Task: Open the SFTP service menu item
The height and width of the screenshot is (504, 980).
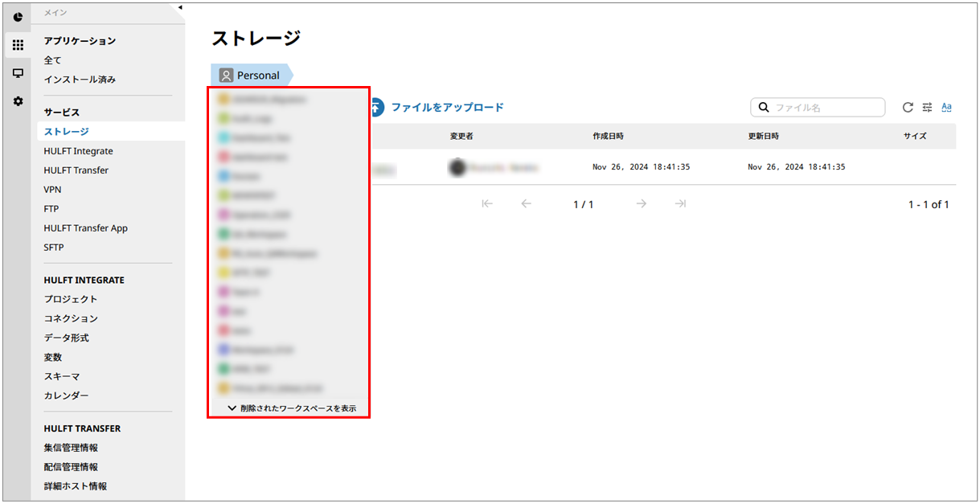Action: pyautogui.click(x=54, y=248)
